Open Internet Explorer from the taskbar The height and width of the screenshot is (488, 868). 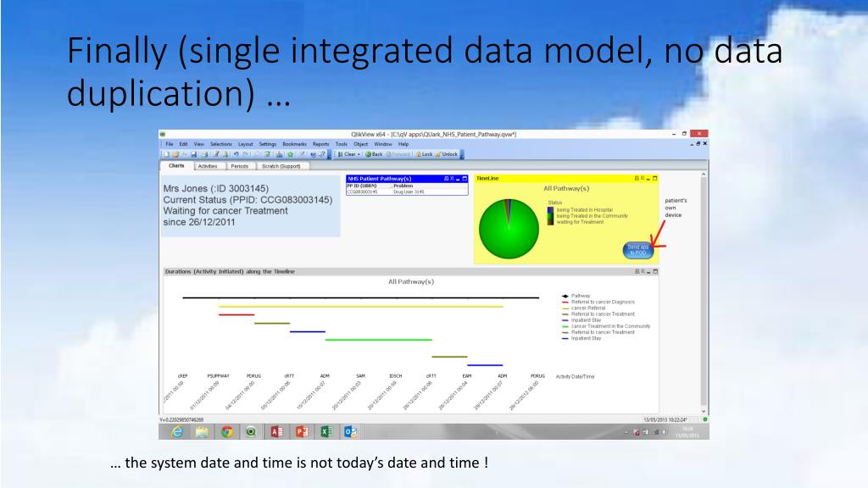176,431
